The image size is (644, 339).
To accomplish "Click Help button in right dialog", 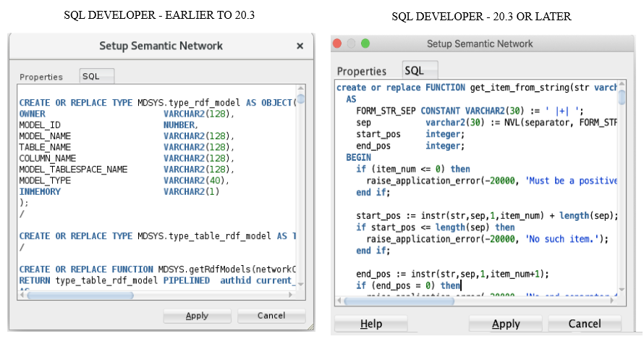I will [371, 324].
